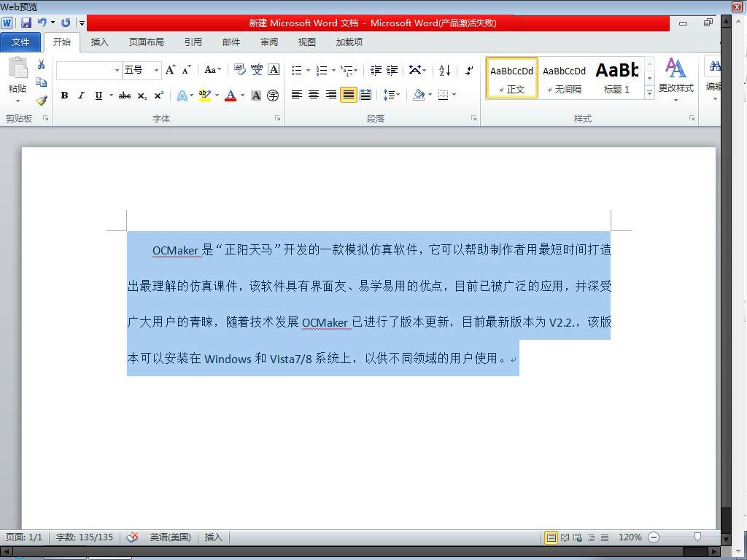
Task: Expand the styles gallery
Action: [x=649, y=93]
